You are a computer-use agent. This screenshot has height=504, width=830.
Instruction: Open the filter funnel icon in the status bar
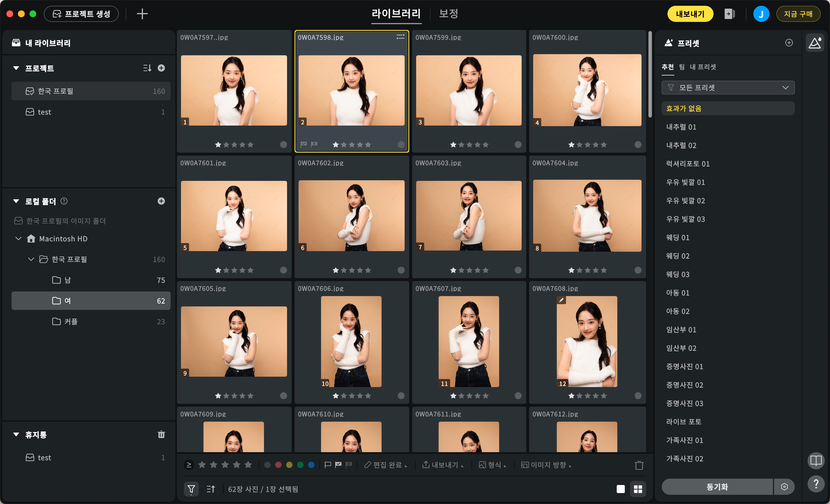[x=191, y=489]
